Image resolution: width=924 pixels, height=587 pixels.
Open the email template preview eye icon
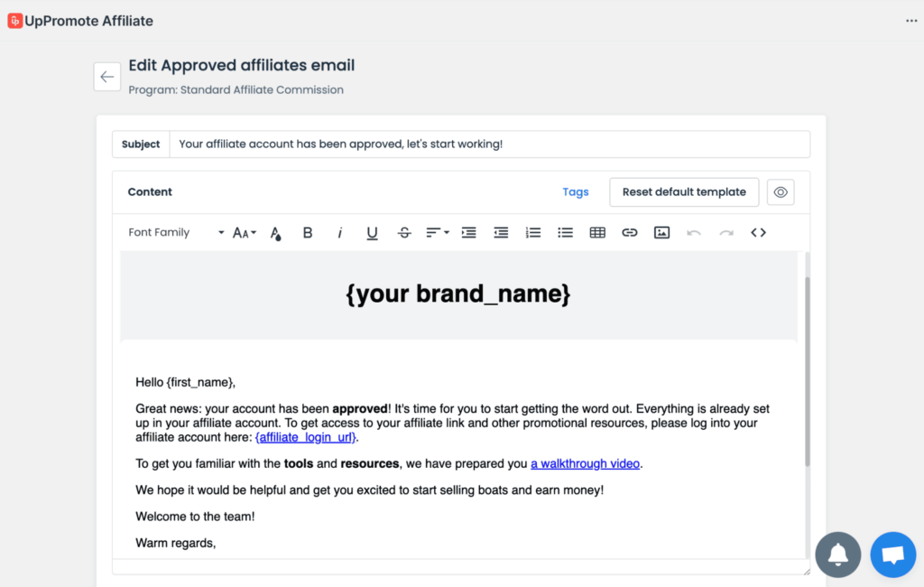[780, 191]
